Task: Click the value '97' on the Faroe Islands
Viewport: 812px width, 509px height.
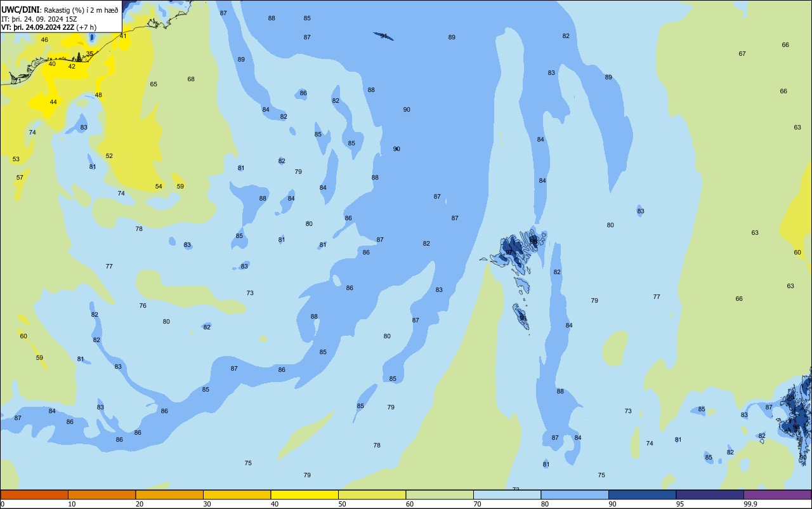Action: (509, 253)
